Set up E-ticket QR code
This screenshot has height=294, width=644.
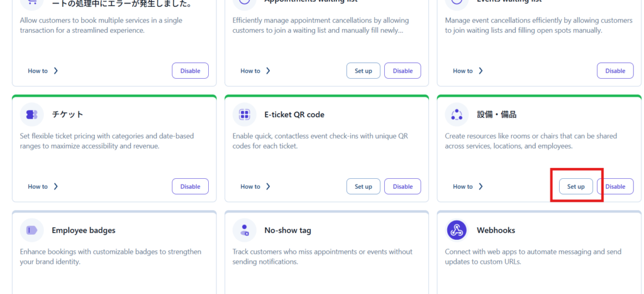click(x=364, y=186)
